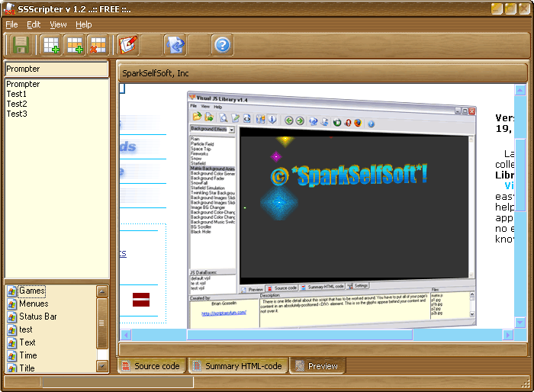This screenshot has height=392, width=534.
Task: Click the icon next to Time category
Action: 12,355
